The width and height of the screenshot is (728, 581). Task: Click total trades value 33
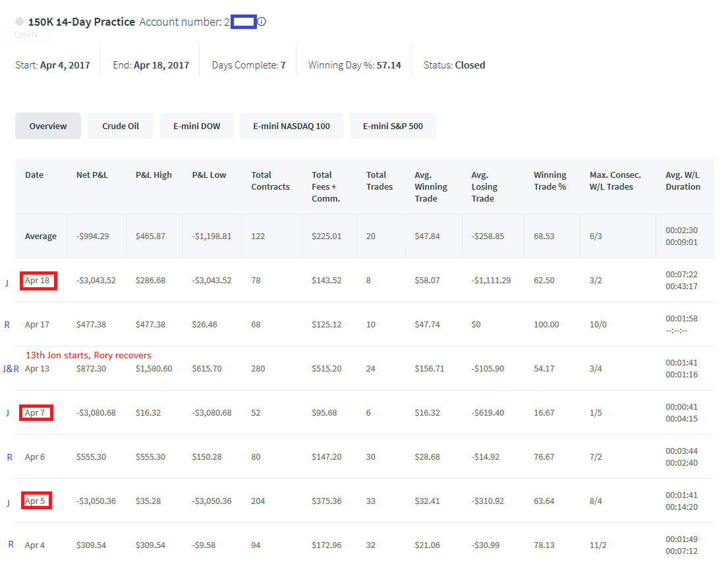[x=370, y=501]
